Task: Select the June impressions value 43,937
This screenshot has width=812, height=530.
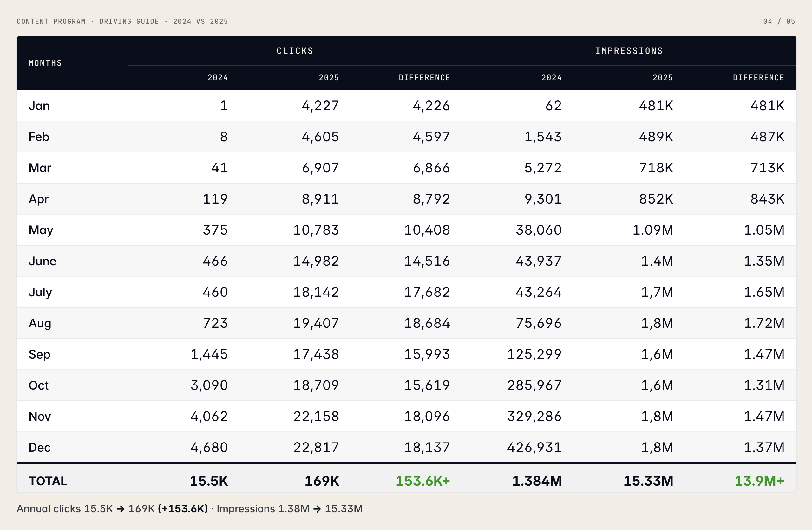Action: click(x=539, y=261)
